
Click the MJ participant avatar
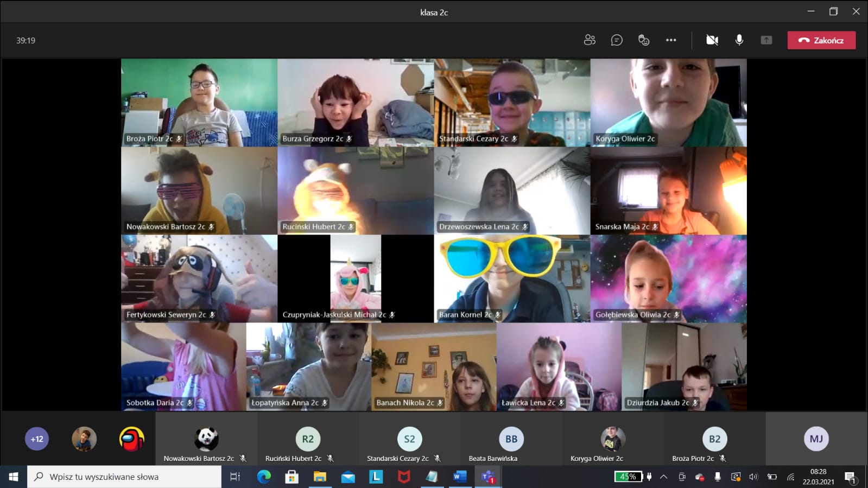coord(816,439)
